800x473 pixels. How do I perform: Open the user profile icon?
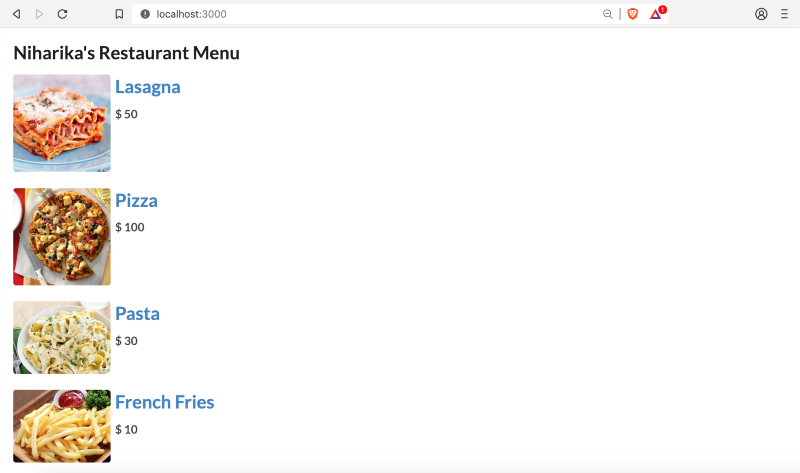coord(761,14)
